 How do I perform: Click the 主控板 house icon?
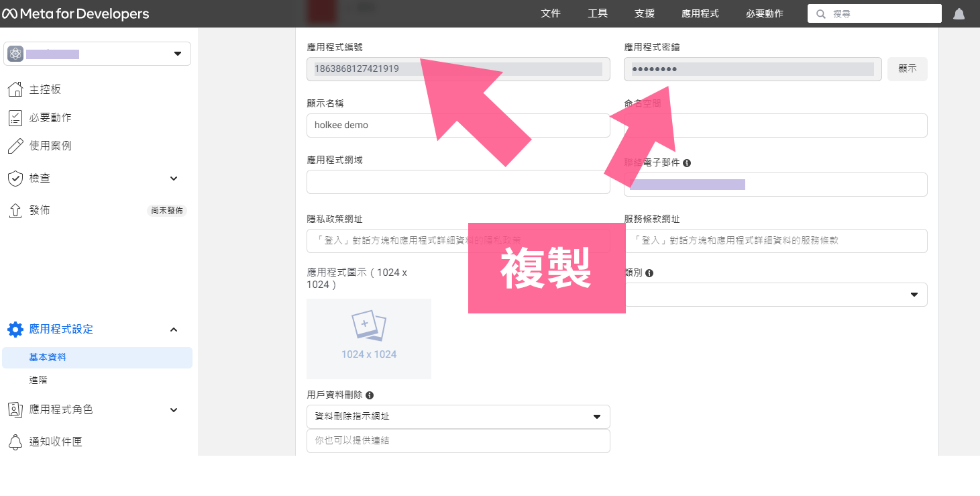[x=15, y=89]
